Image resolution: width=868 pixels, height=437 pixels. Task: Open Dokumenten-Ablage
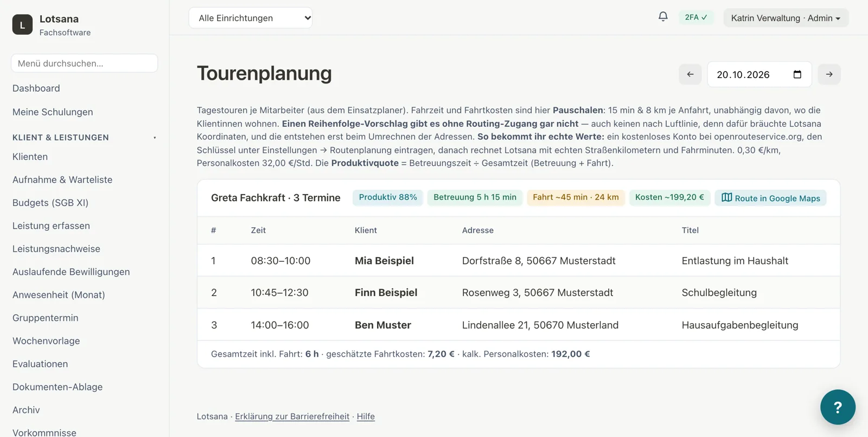pyautogui.click(x=58, y=387)
